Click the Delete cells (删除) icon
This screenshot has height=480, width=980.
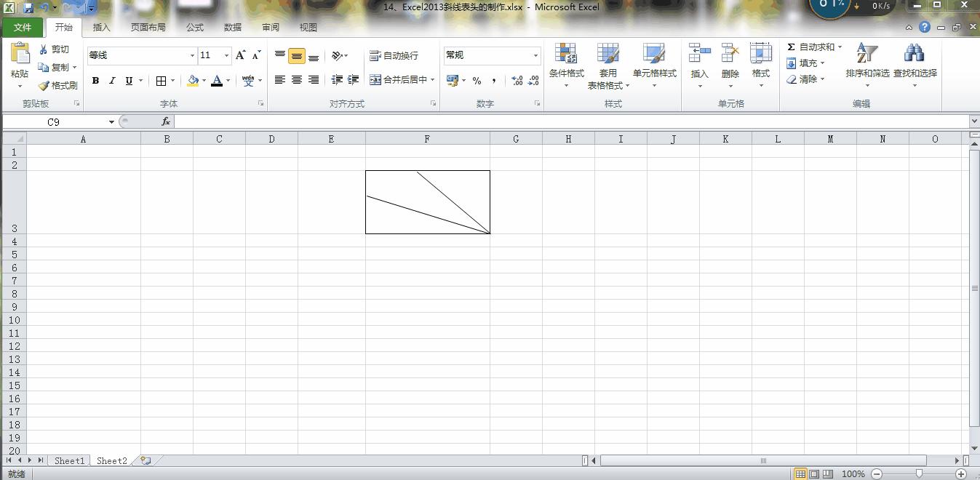(x=730, y=53)
